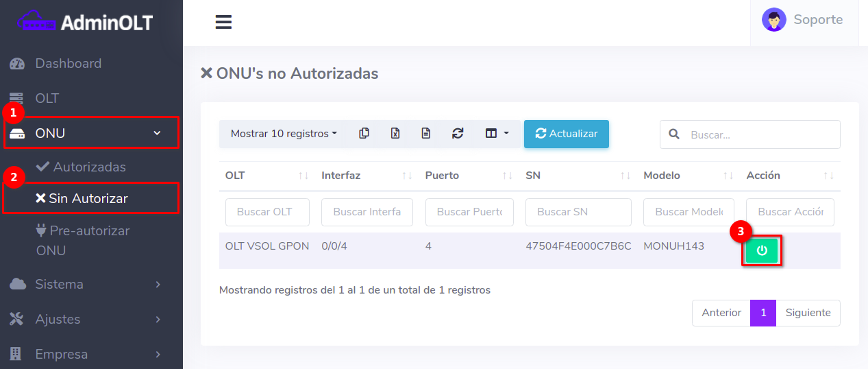Open Autorizadas submenu item
This screenshot has height=369, width=868.
89,167
